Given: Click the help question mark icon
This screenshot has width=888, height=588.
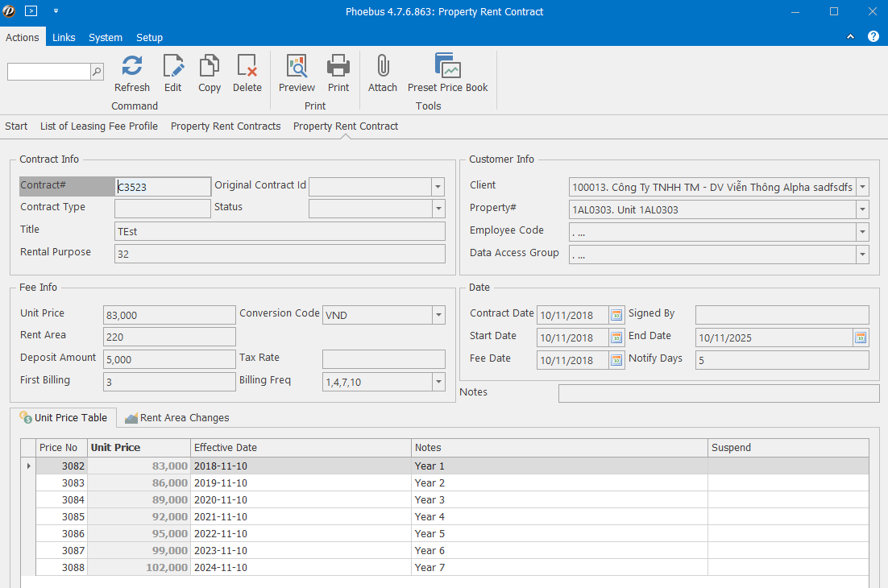Looking at the screenshot, I should point(873,37).
